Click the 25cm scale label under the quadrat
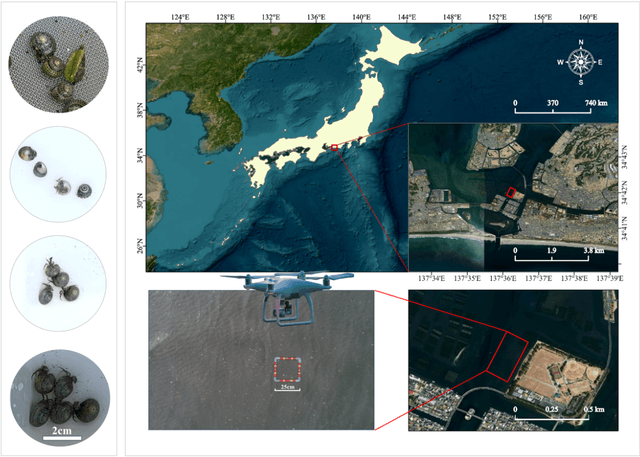The image size is (640, 457). (288, 388)
